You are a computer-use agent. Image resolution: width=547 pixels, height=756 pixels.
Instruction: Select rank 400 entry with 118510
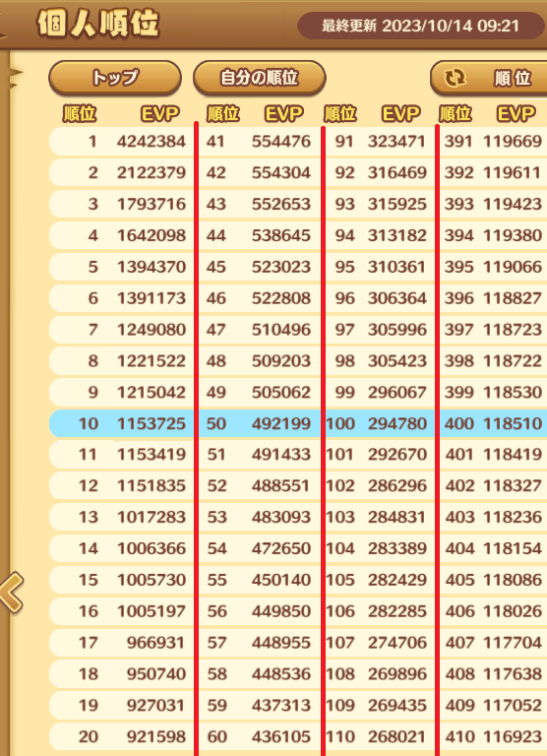point(494,423)
